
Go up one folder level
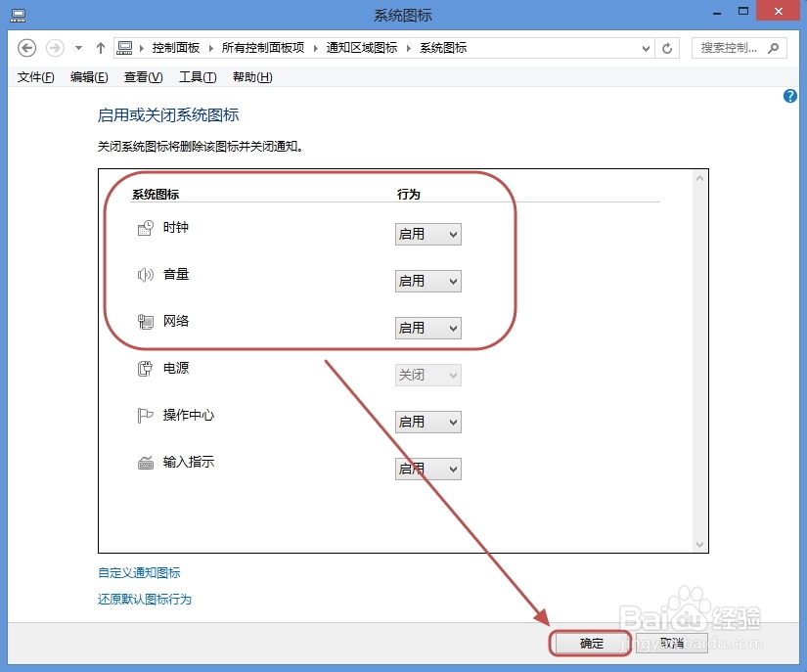[101, 48]
